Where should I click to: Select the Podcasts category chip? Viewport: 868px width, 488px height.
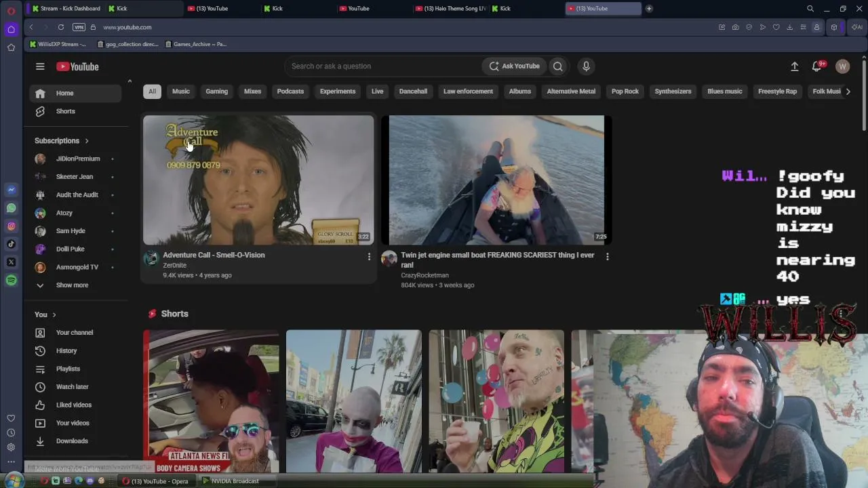[x=290, y=91]
